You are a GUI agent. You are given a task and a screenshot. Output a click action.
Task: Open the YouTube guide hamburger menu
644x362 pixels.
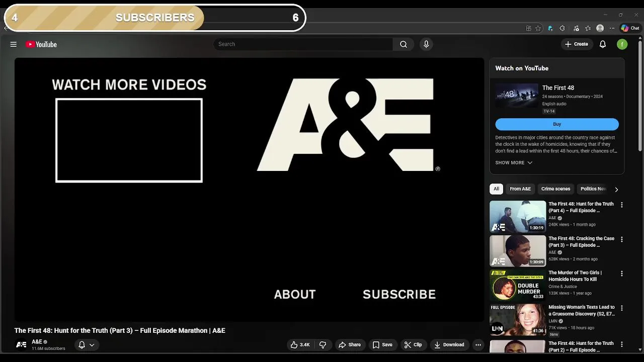click(x=14, y=44)
